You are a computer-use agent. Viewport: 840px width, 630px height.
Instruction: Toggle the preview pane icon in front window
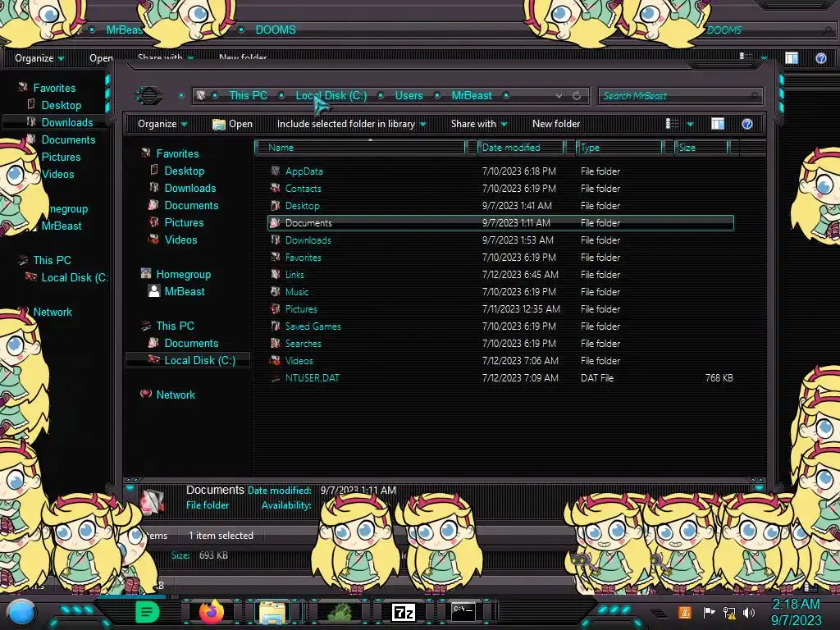718,125
